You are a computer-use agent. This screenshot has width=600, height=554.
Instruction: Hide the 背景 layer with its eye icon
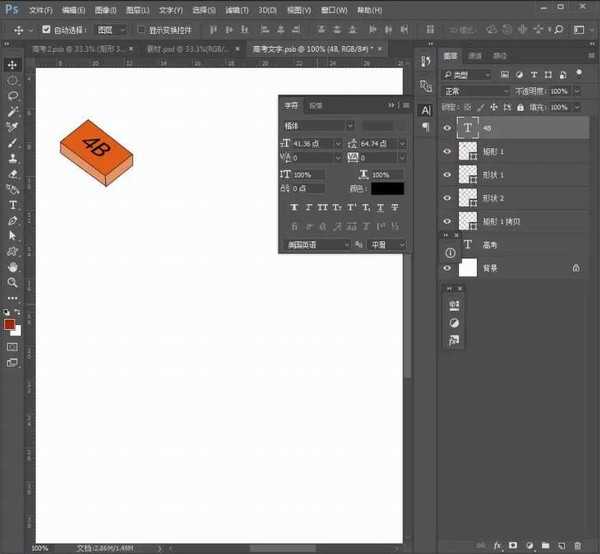pyautogui.click(x=447, y=268)
